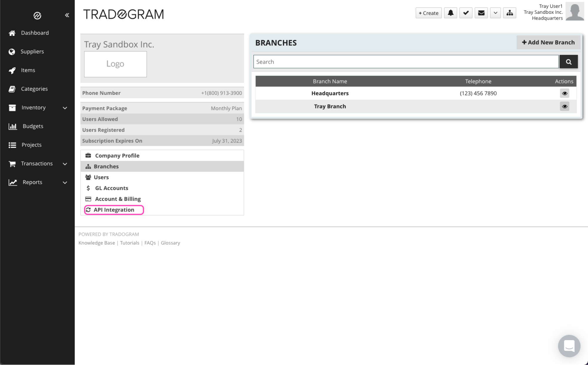Expand the Reports menu
This screenshot has width=588, height=365.
65,182
